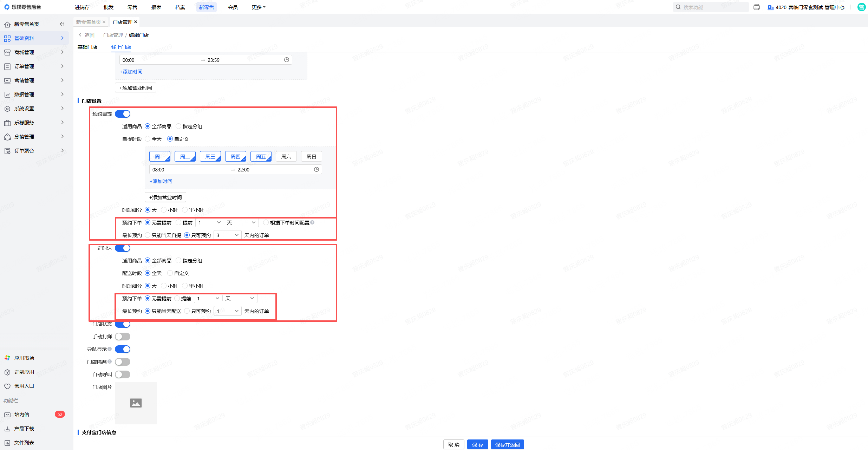Select the 指定分组 radio under 预约自提
The image size is (868, 450).
(x=178, y=126)
